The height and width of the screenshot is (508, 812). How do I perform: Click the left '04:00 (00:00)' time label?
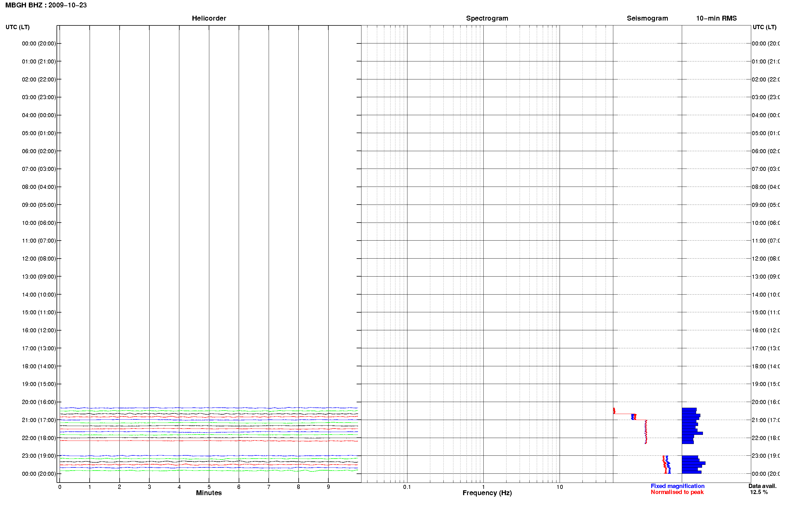pos(39,115)
